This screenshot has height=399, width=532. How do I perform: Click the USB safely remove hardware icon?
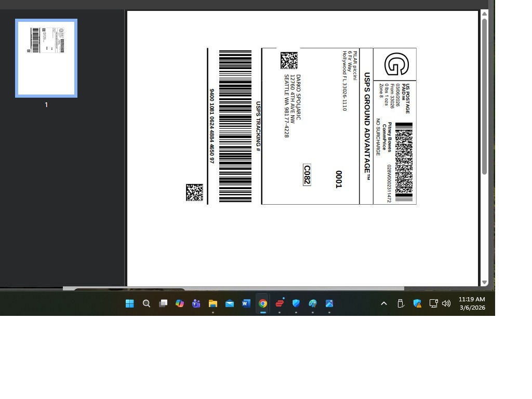coord(401,303)
